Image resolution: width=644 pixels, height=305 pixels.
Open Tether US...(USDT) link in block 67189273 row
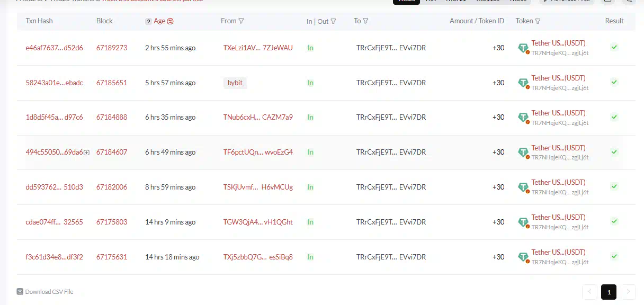click(558, 43)
